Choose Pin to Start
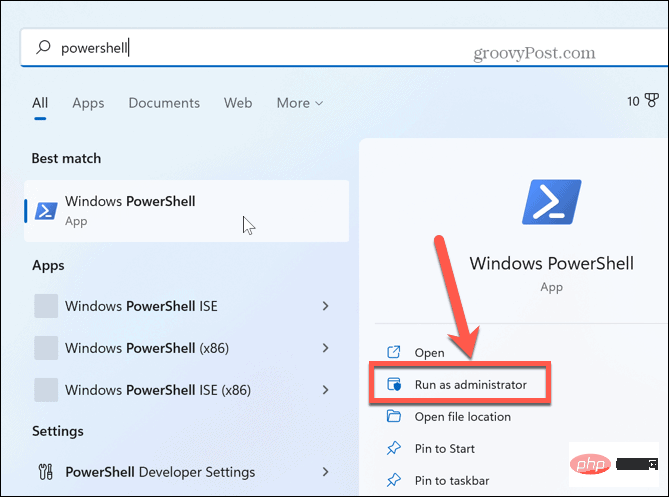The height and width of the screenshot is (497, 669). pos(445,448)
